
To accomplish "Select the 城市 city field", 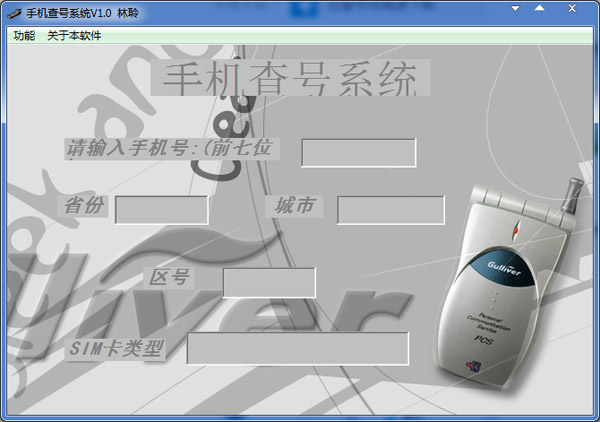I will (390, 210).
